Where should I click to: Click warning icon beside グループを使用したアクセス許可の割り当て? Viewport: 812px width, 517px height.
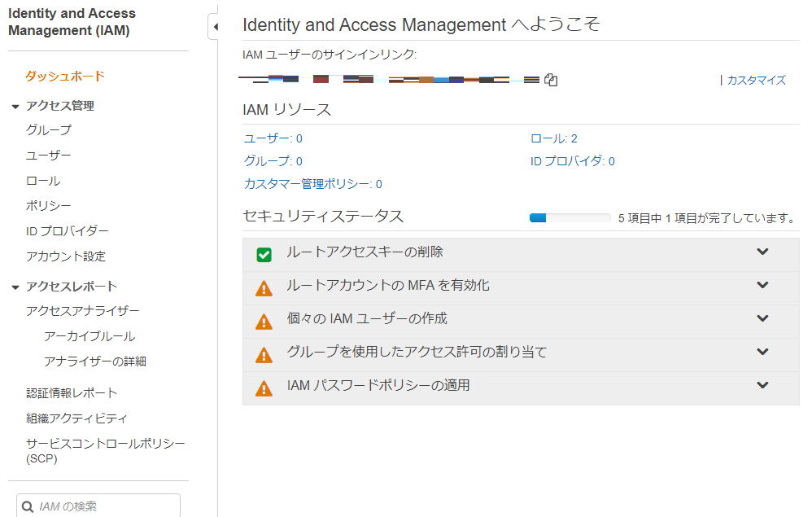pos(264,355)
